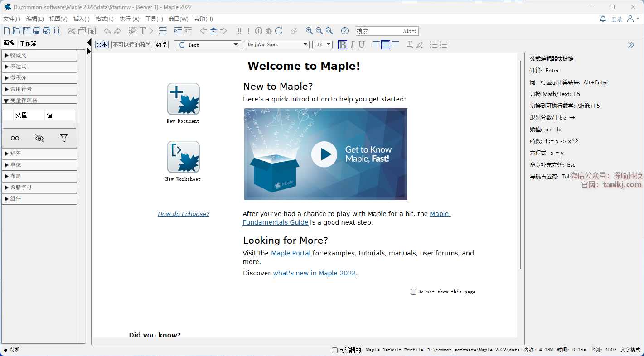644x356 pixels.
Task: Click in the 搜索 search field
Action: tap(378, 31)
